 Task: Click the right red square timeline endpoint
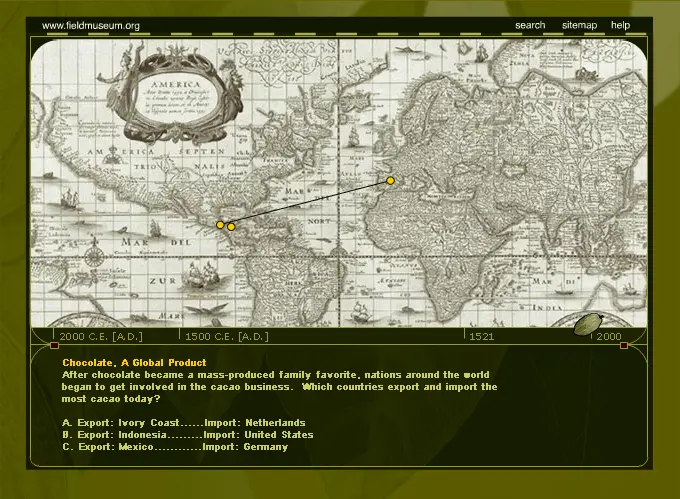point(624,345)
